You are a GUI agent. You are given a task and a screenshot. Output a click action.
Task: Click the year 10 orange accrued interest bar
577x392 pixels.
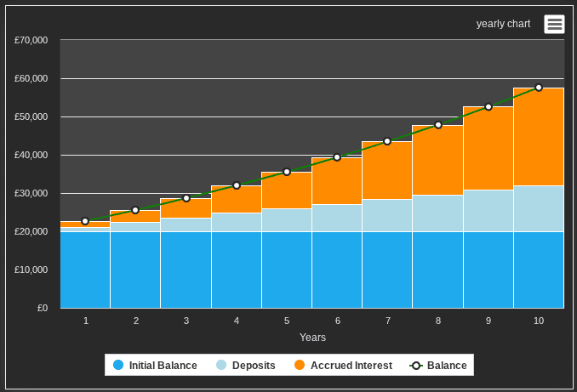539,137
